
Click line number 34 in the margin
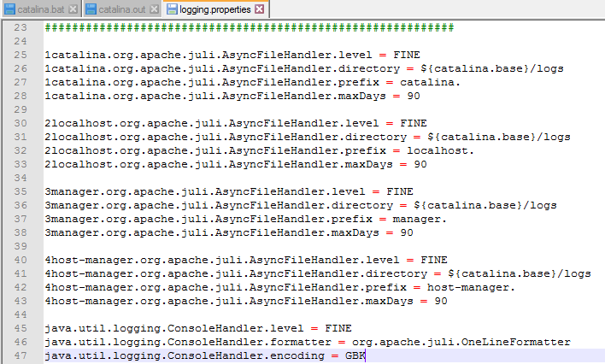[x=21, y=178]
